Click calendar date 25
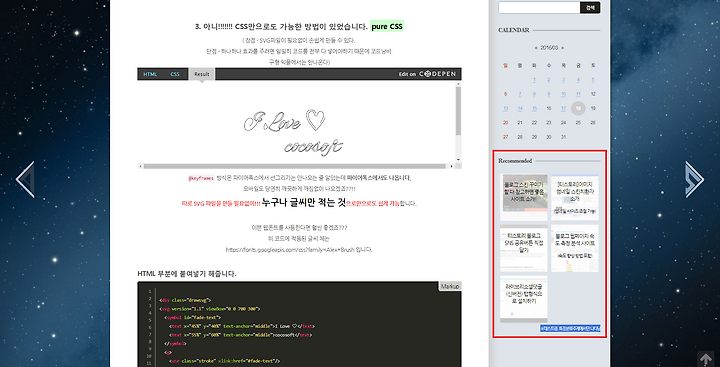 (x=578, y=123)
